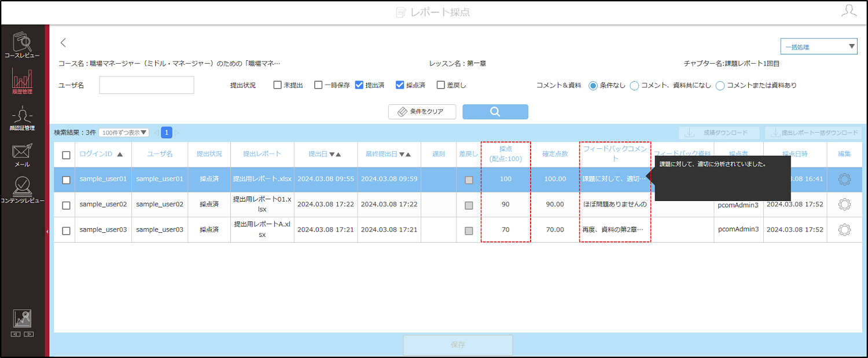Screen dimensions: 868x358
Task: Select the 条件なし radio button
Action: 593,86
